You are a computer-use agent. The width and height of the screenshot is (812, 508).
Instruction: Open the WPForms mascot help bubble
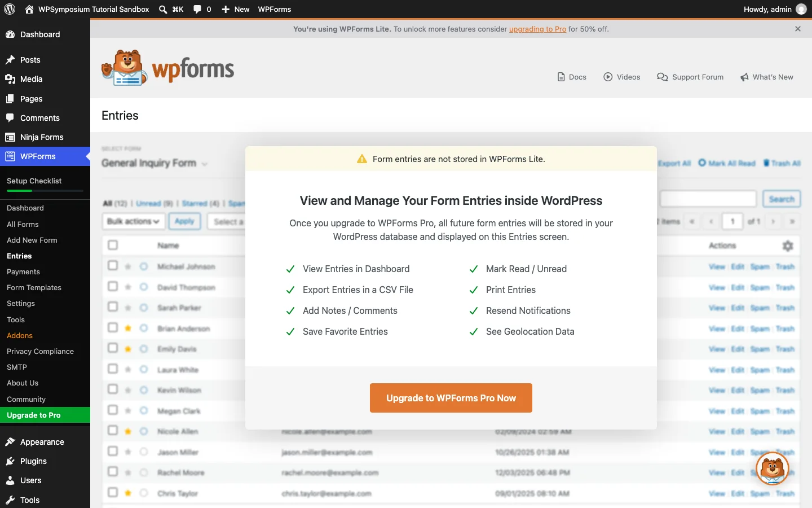(773, 468)
